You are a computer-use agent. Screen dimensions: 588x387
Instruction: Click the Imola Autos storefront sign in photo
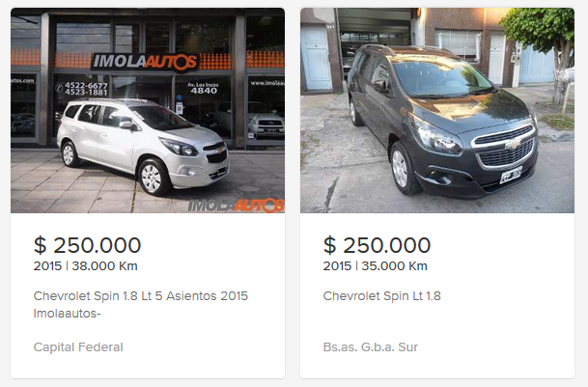[x=145, y=62]
